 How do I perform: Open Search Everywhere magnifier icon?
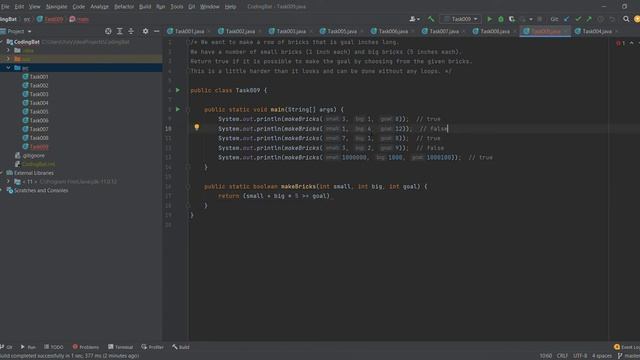point(626,19)
